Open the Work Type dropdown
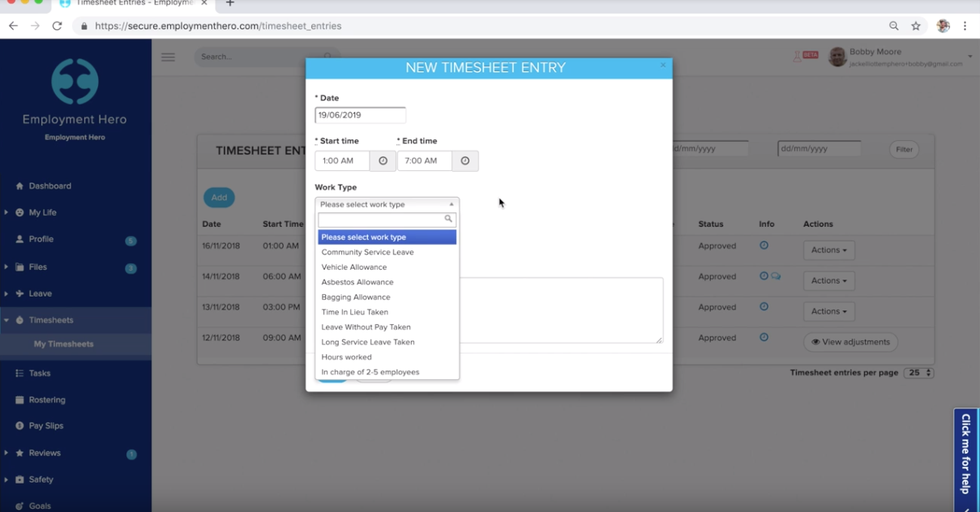The width and height of the screenshot is (980, 512). 387,203
